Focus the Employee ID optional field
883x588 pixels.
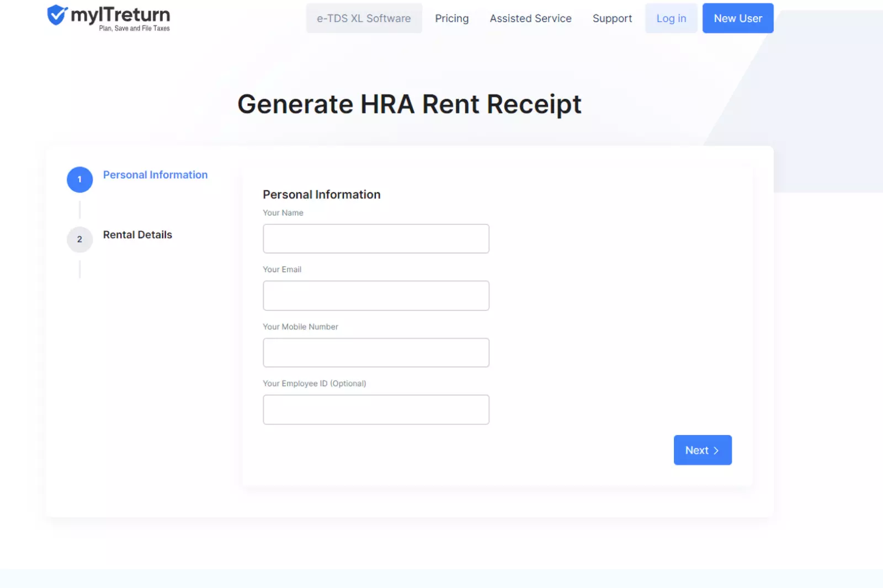(376, 410)
